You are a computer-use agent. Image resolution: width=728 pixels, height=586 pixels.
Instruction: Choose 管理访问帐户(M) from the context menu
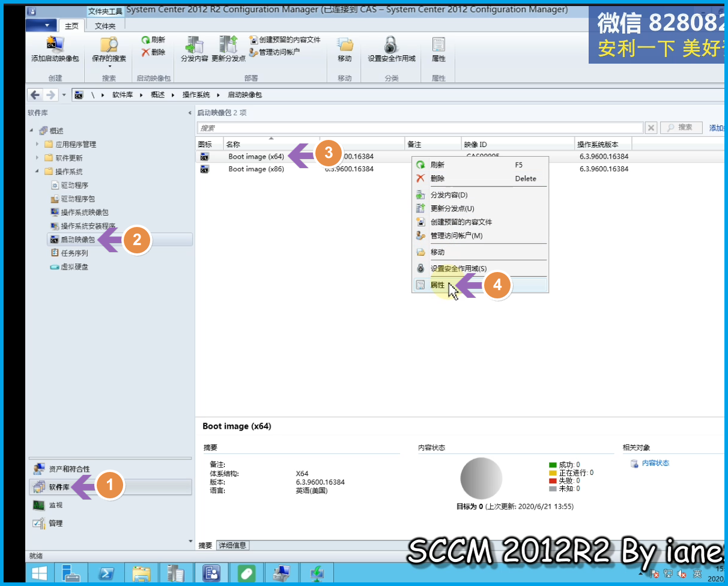tap(480, 236)
